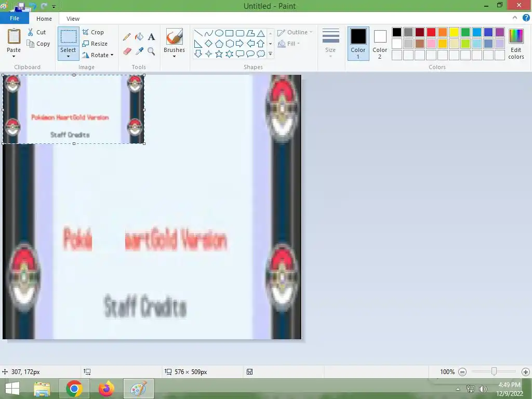
Task: Choose the Four-point star shape
Action: tap(209, 54)
